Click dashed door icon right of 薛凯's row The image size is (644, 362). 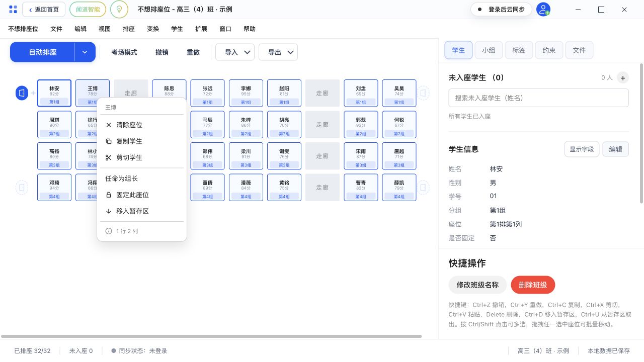(424, 188)
